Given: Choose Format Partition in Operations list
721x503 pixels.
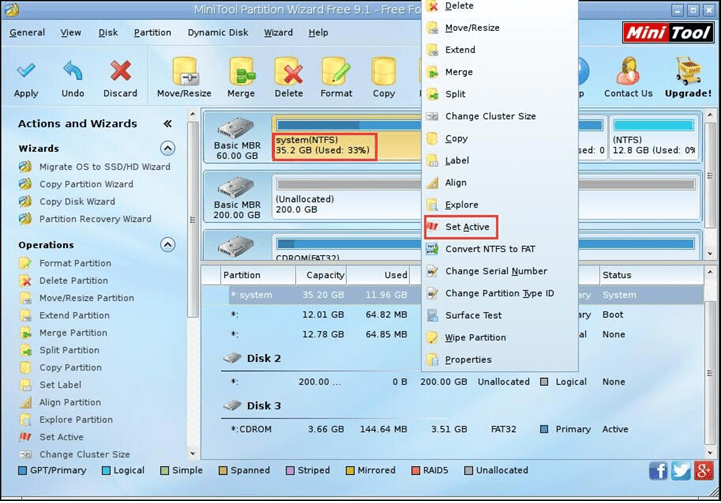Looking at the screenshot, I should point(65,263).
